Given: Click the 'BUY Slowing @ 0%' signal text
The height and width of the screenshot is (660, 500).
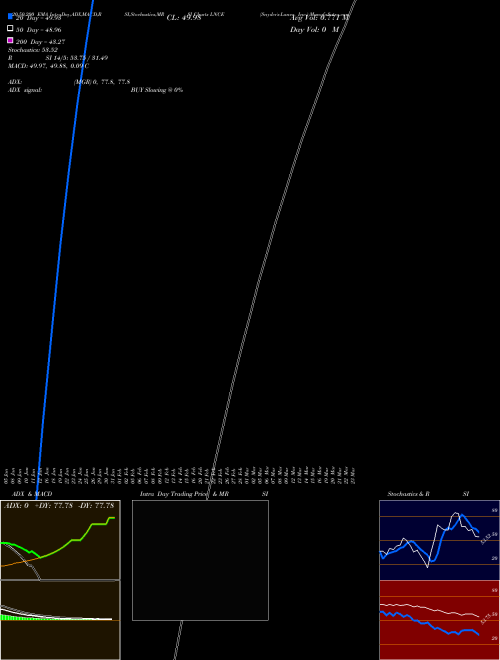Looking at the screenshot, I should [x=157, y=90].
